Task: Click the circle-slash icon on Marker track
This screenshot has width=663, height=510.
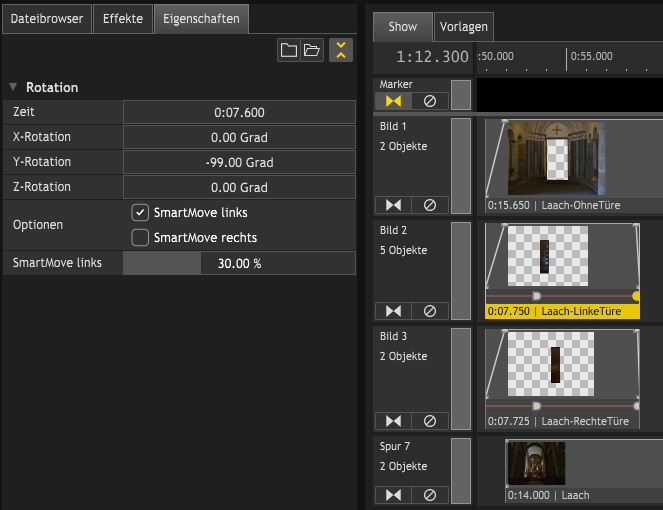Action: 430,101
